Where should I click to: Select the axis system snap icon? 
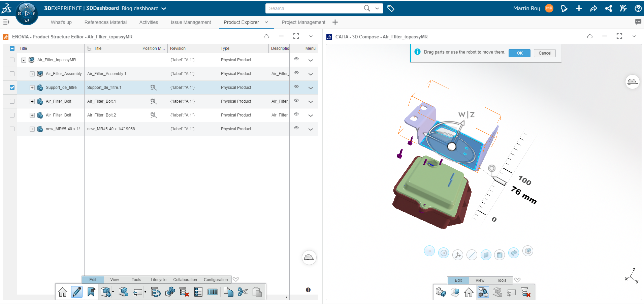(457, 255)
